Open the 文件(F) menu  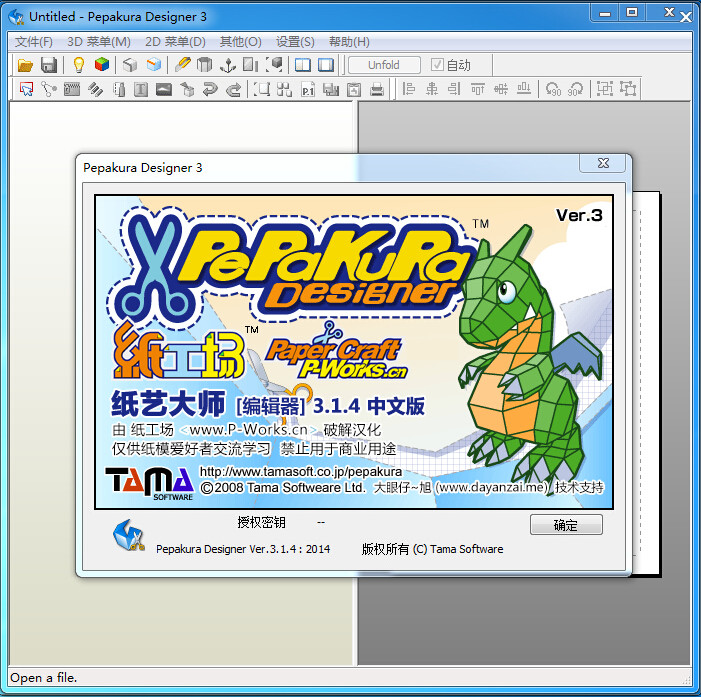pos(34,42)
